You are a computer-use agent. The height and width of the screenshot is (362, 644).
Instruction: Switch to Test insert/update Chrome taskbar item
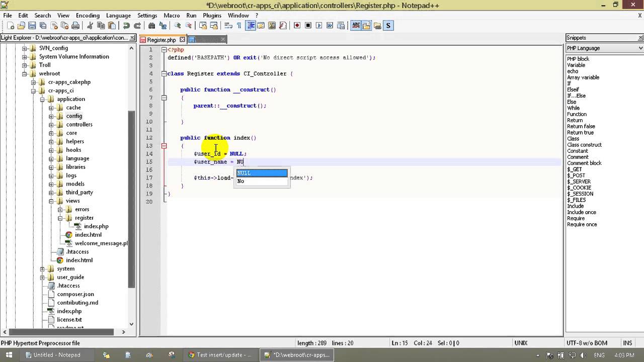click(x=220, y=355)
